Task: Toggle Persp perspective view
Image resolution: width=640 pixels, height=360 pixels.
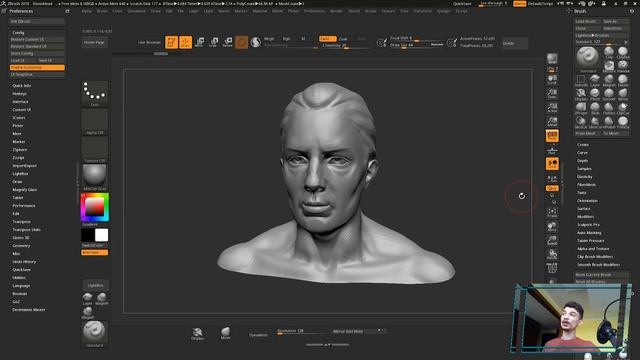Action: coord(552,136)
